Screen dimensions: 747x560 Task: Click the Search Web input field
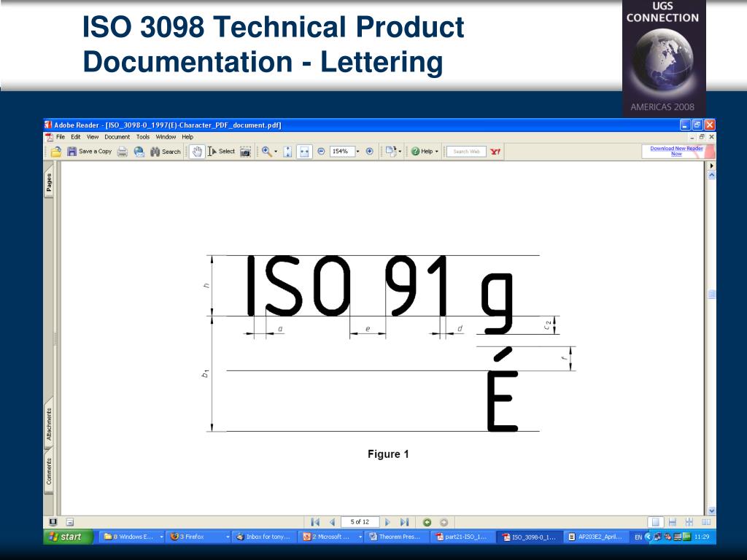point(466,152)
